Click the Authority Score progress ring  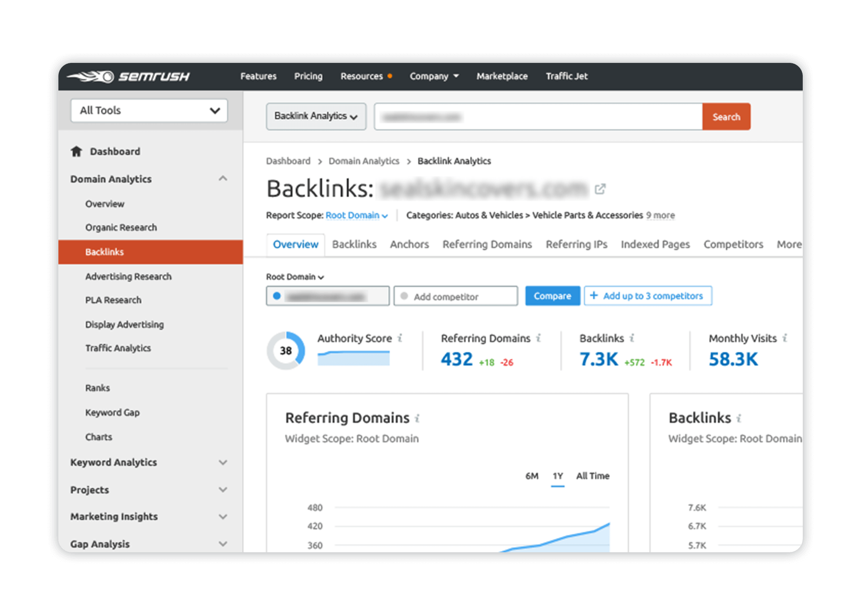(286, 351)
